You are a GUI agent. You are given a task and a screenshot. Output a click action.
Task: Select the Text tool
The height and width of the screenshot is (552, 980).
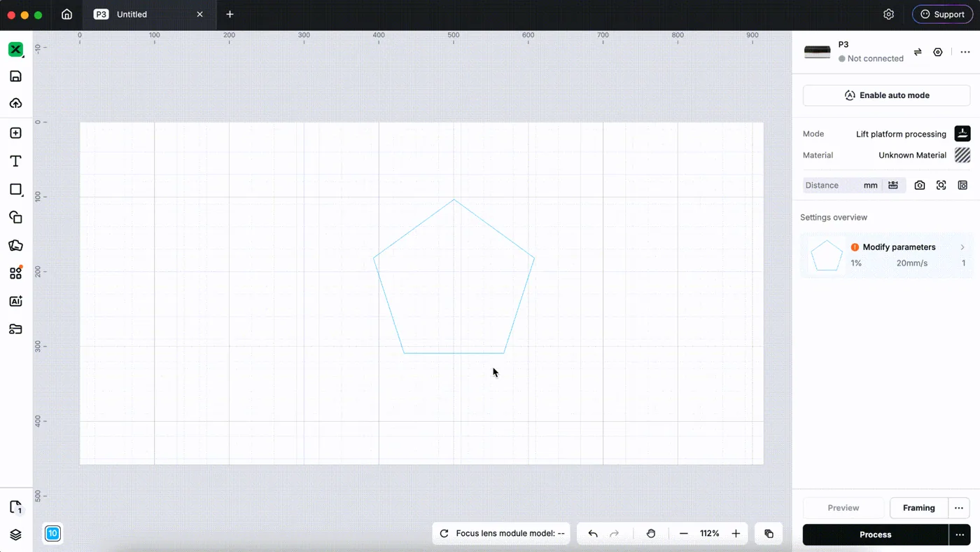[x=15, y=161]
